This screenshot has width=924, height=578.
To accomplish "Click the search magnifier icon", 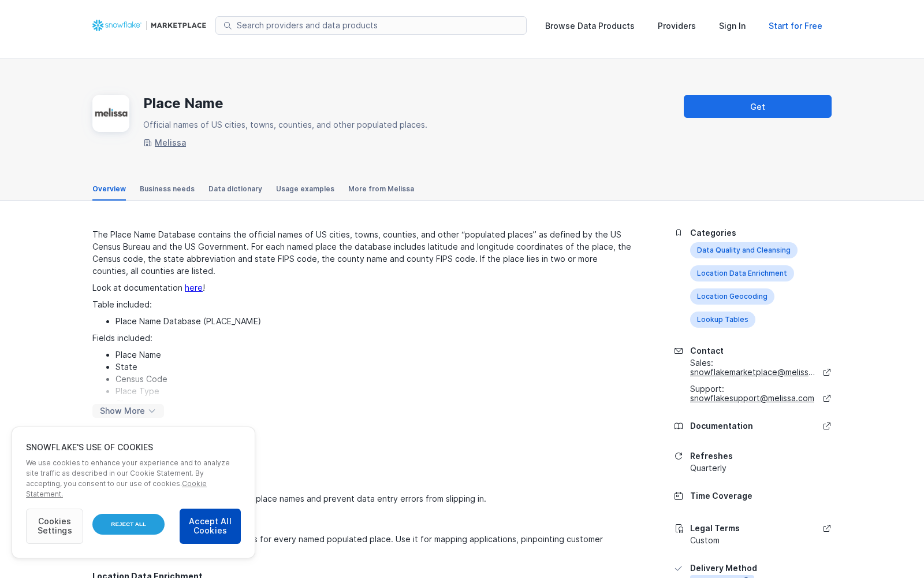I will coord(228,25).
